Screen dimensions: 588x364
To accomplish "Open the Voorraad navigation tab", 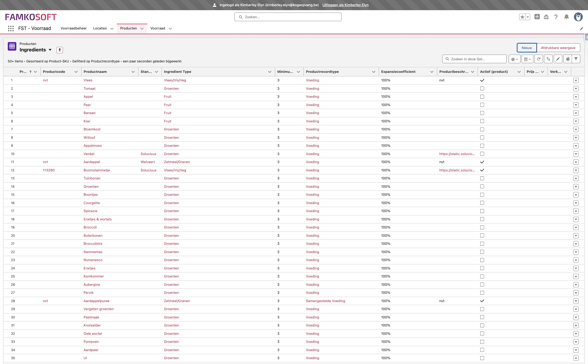I will click(158, 28).
